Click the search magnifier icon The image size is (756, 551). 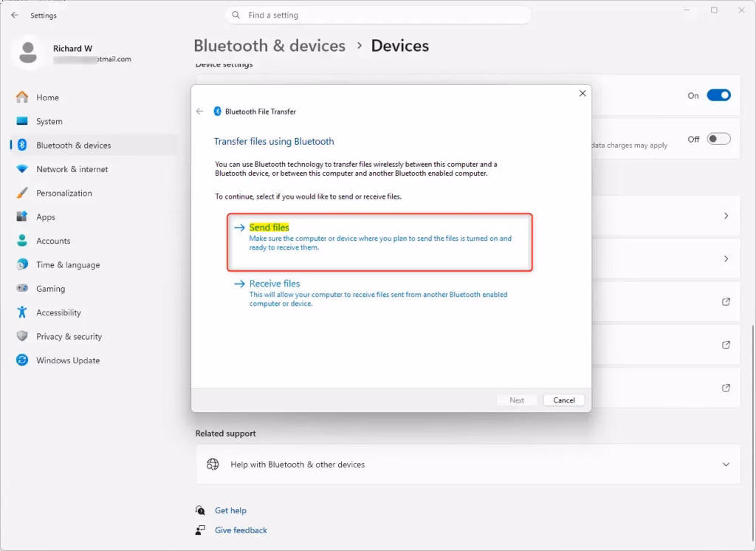tap(236, 15)
